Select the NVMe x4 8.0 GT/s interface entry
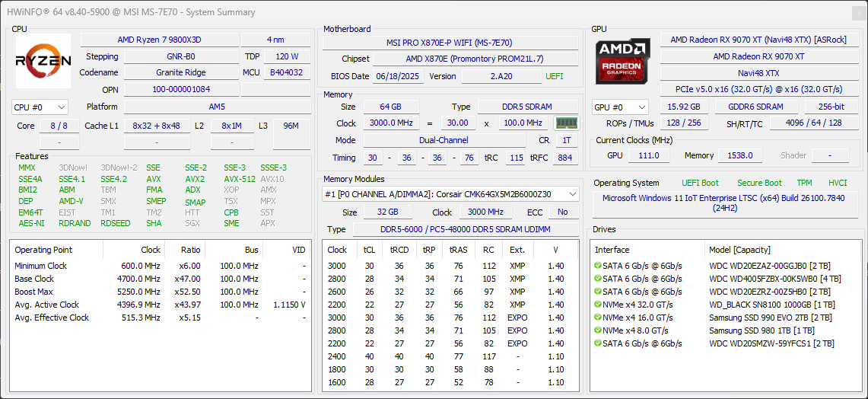Image resolution: width=868 pixels, height=399 pixels. pyautogui.click(x=637, y=330)
